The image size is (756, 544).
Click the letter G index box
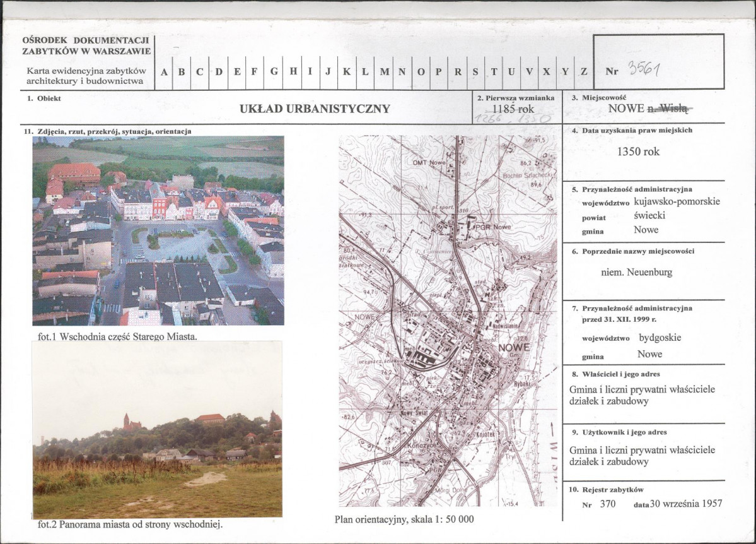click(x=274, y=72)
